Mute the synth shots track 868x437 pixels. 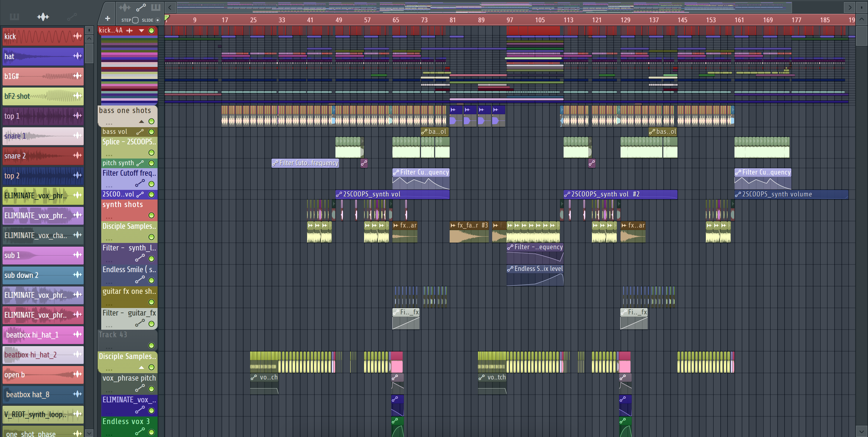(x=152, y=215)
